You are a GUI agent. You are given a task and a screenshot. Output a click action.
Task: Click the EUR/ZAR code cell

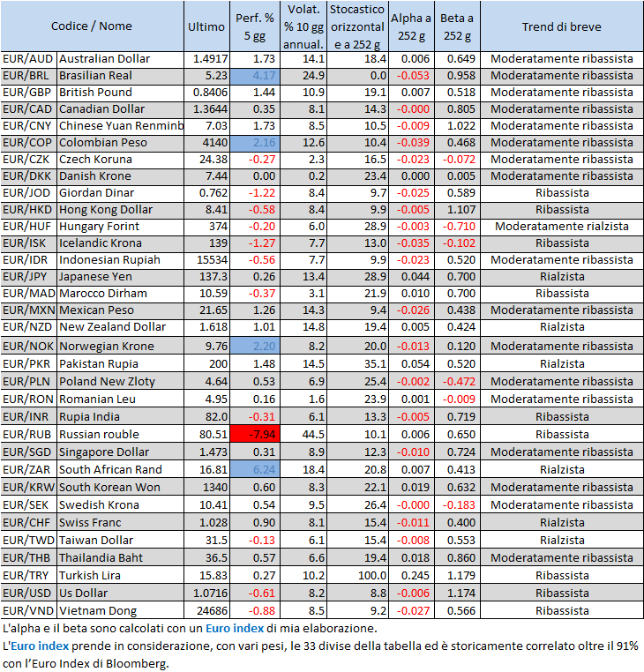[x=29, y=469]
